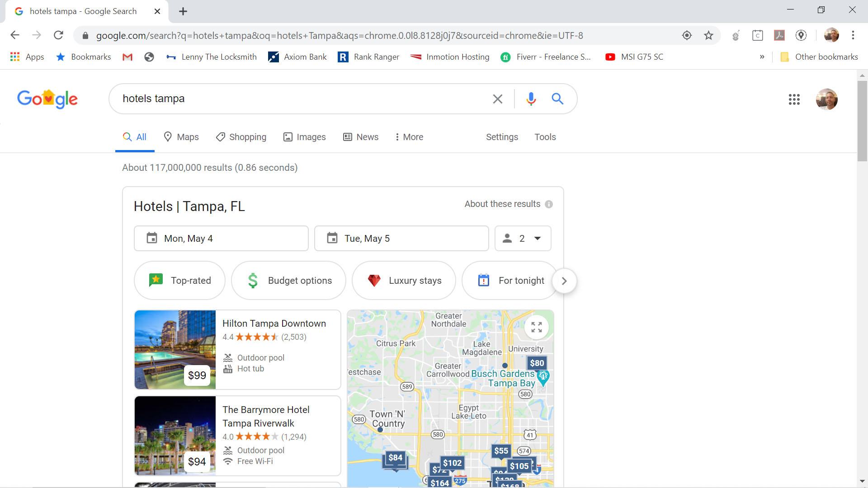Open The Barrymore Hotel Tampa Riverwalk listing

[x=266, y=417]
